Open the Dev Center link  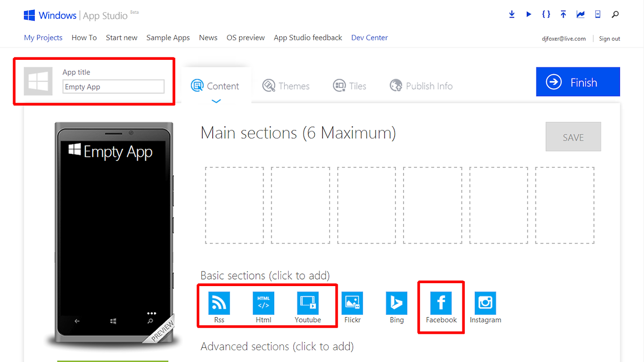(x=370, y=38)
